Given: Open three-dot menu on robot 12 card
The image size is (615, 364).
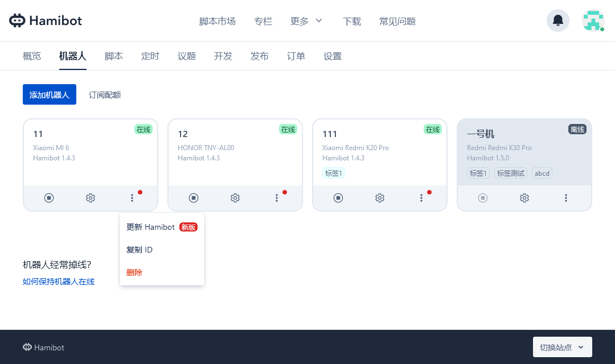Looking at the screenshot, I should point(277,198).
